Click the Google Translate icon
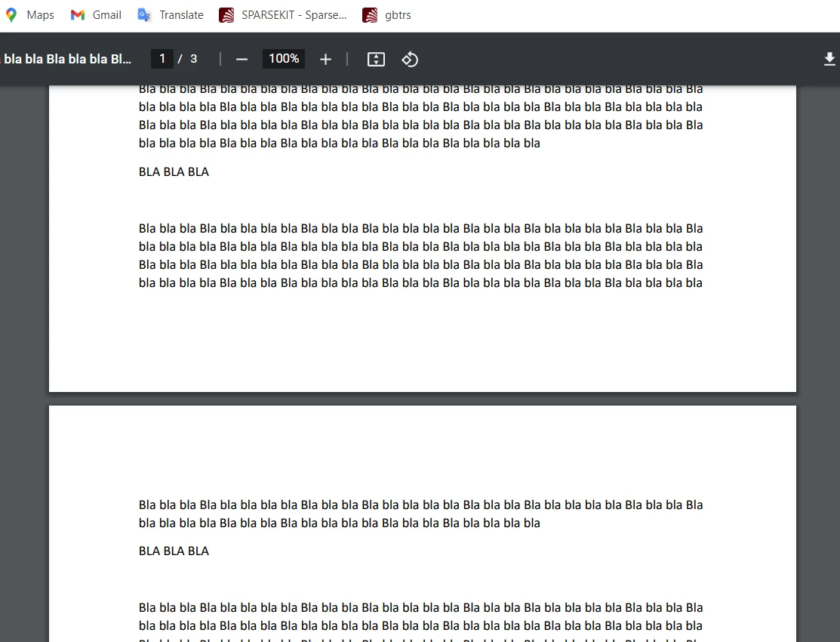The height and width of the screenshot is (642, 840). click(x=144, y=15)
